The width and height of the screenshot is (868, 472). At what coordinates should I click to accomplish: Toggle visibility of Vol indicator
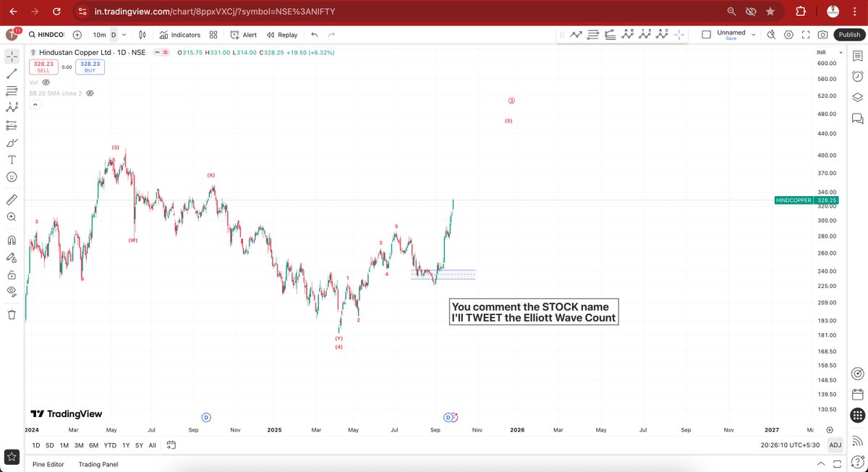tap(46, 83)
